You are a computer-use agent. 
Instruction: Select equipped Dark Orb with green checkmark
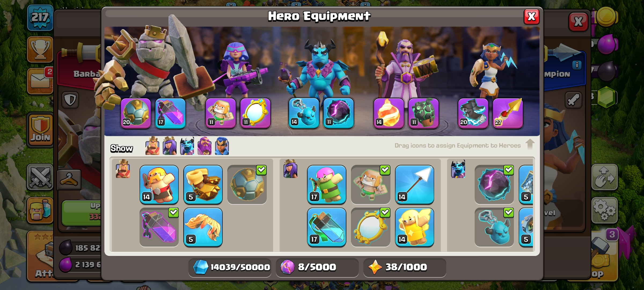494,184
